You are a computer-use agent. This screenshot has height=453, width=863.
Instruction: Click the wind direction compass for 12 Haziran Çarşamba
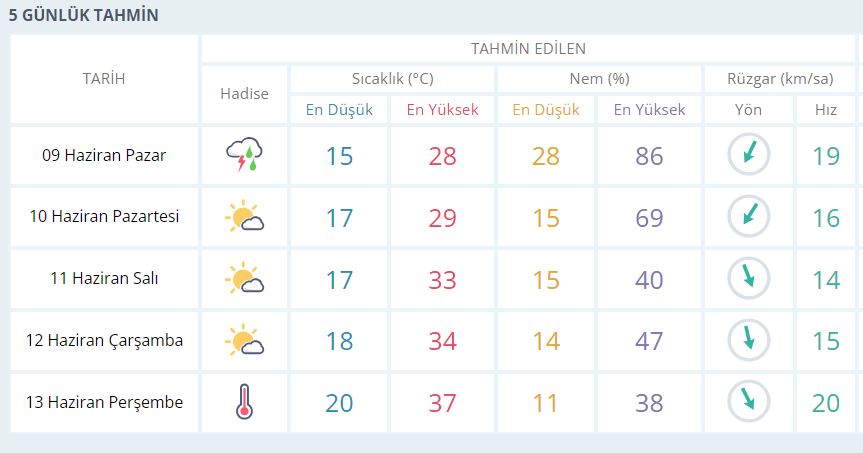coord(748,340)
